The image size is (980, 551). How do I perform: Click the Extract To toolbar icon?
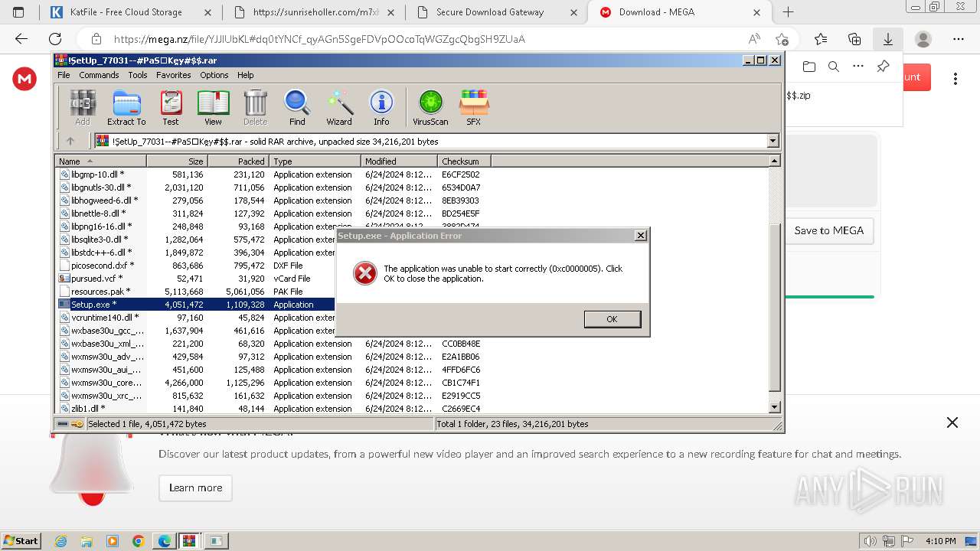(x=126, y=107)
